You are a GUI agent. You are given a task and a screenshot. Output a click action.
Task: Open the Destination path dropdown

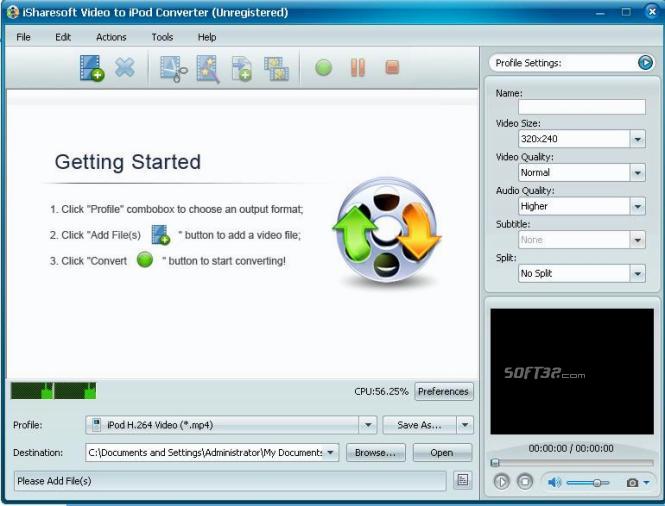(330, 453)
